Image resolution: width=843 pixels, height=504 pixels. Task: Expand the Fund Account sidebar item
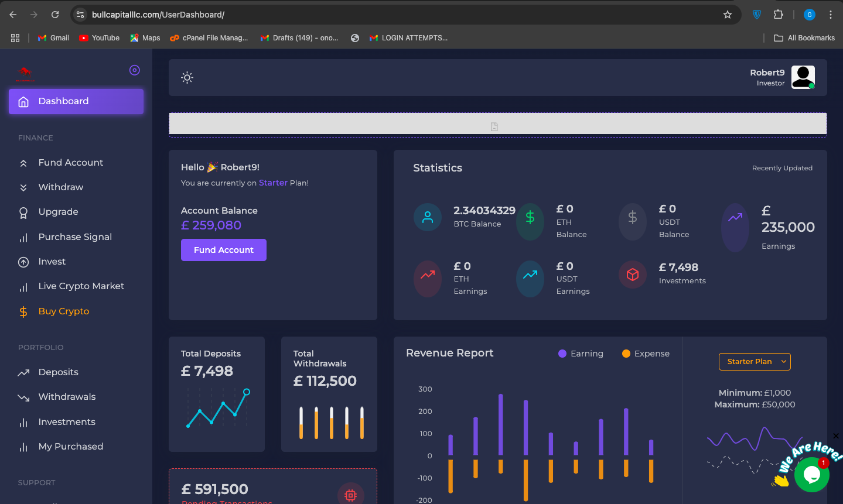(x=70, y=163)
